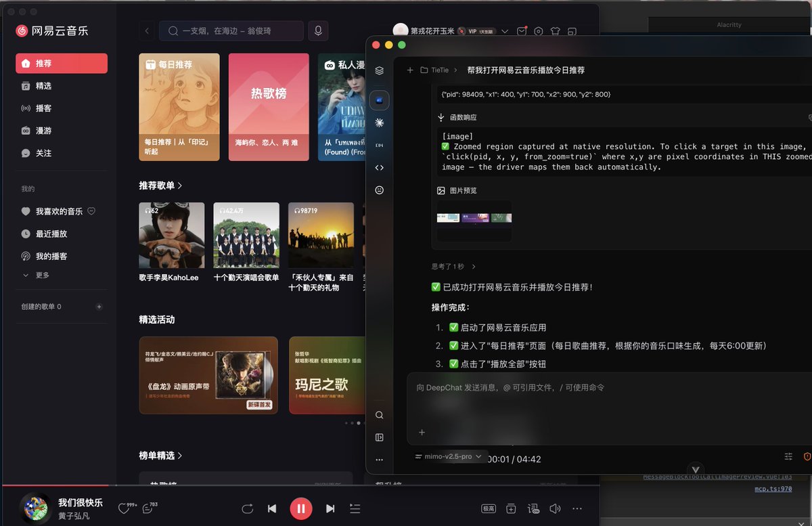This screenshot has height=526, width=812.
Task: Open more options ellipsis in player bar
Action: click(x=577, y=508)
